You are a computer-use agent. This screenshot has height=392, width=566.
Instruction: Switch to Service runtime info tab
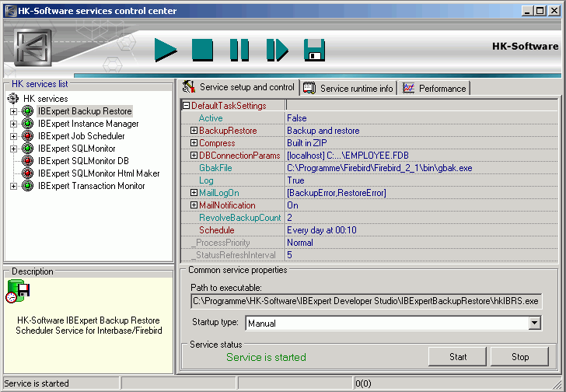pos(348,89)
